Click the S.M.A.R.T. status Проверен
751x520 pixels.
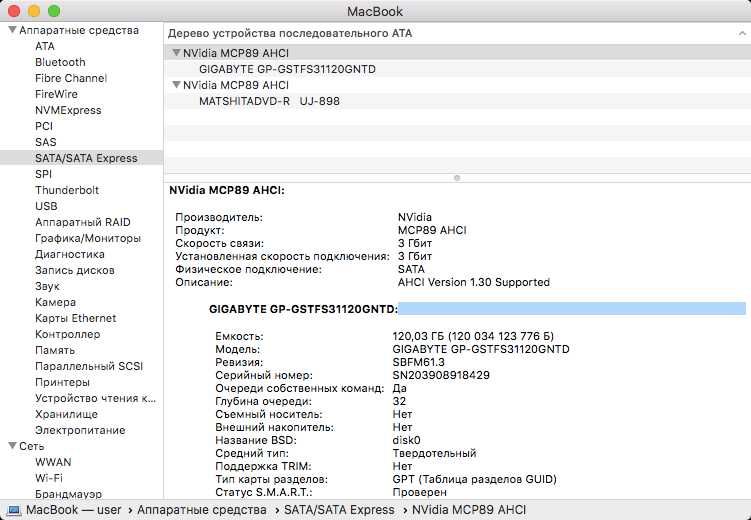420,492
